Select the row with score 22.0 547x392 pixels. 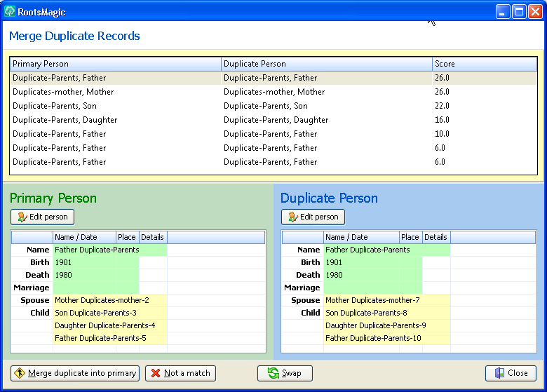[x=273, y=106]
